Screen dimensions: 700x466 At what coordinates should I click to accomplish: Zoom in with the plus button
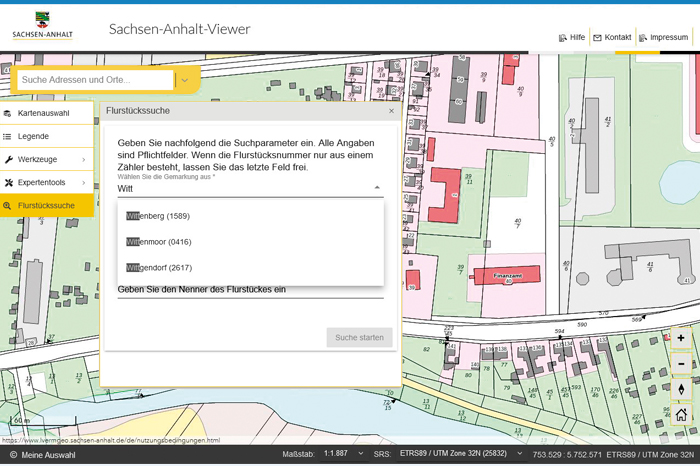(681, 338)
